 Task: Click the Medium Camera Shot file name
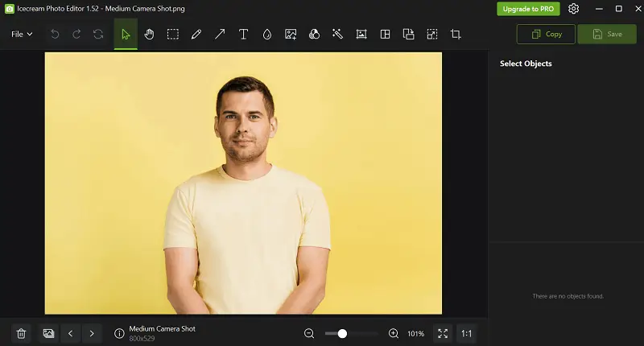[163, 329]
